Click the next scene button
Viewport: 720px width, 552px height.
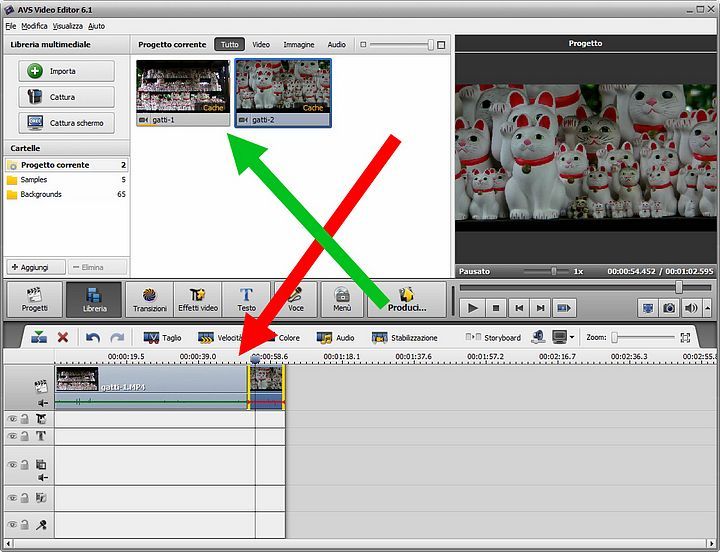[x=563, y=308]
